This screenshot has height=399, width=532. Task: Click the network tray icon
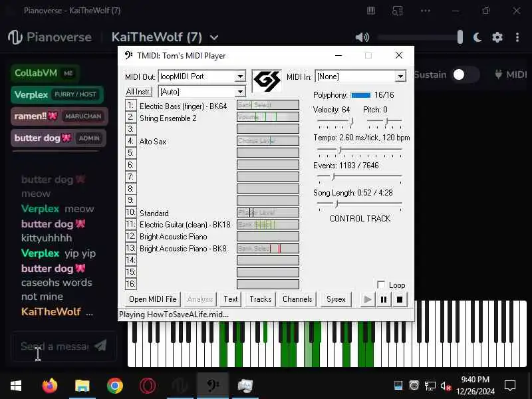coord(430,386)
